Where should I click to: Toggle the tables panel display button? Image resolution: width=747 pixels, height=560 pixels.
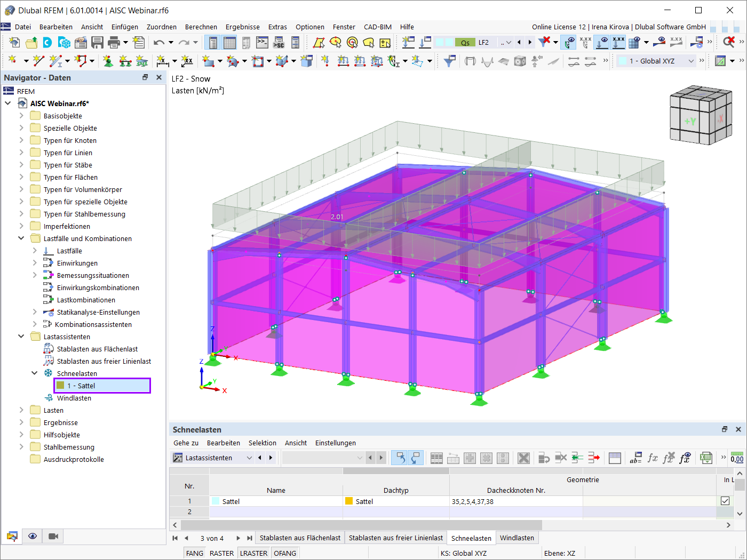point(230,43)
